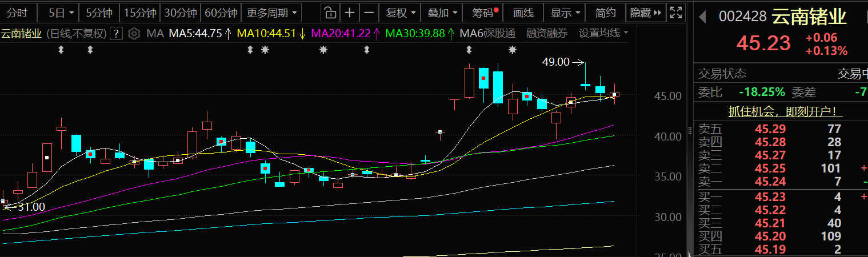Viewport: 868px width, 257px height.
Task: Select the 15分钟 period tab
Action: 140,12
